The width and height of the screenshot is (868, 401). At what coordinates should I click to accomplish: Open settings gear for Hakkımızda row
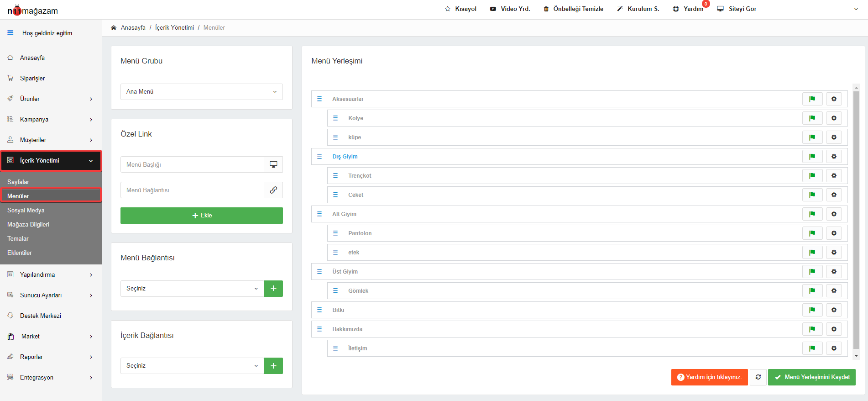(x=834, y=329)
